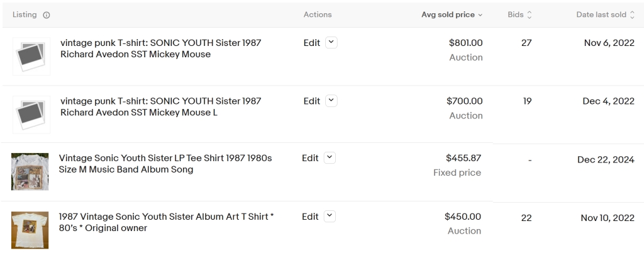Open 'Mickey Mouse L' listing title
Viewport: 644px width, 255px height.
point(160,106)
